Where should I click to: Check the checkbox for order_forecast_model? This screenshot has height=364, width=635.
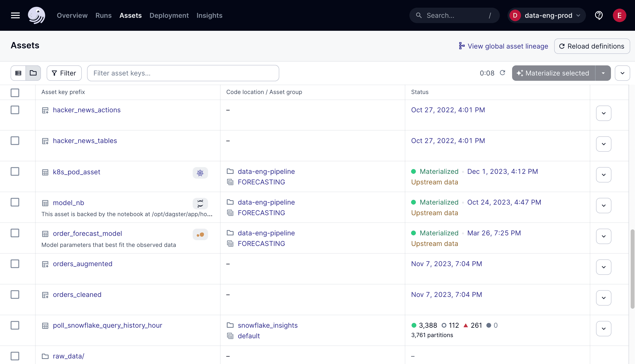(x=15, y=233)
